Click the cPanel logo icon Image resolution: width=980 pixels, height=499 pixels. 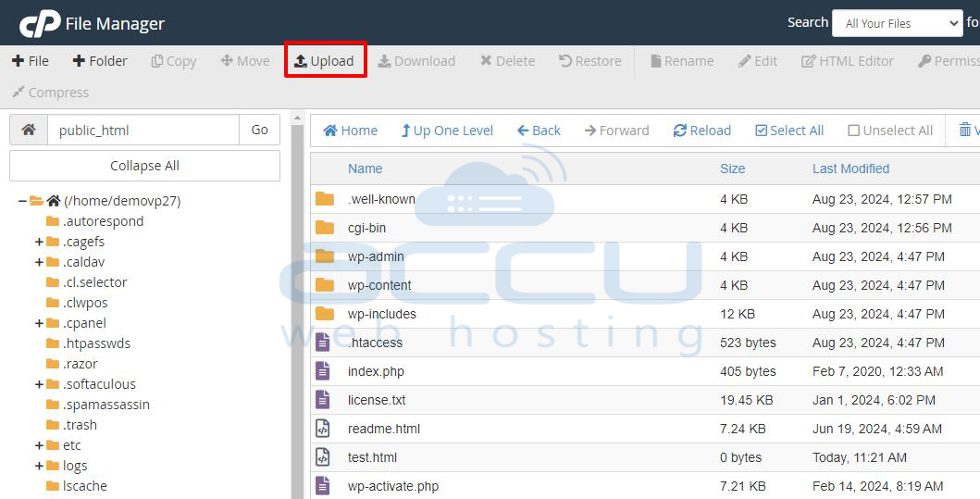point(40,24)
